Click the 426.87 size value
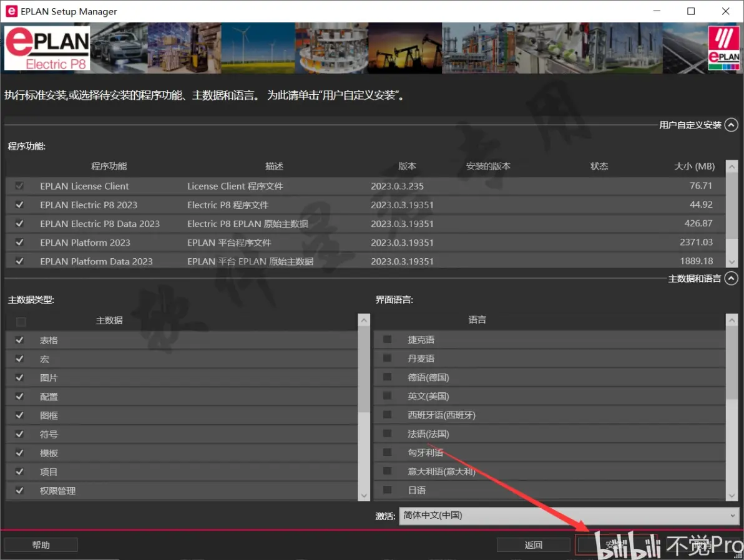744x560 pixels. click(x=698, y=223)
